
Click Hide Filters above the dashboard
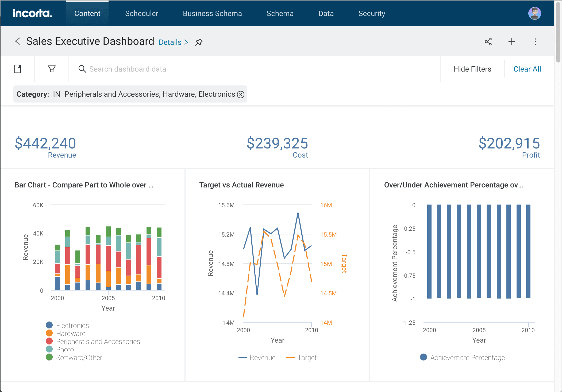[x=472, y=69]
